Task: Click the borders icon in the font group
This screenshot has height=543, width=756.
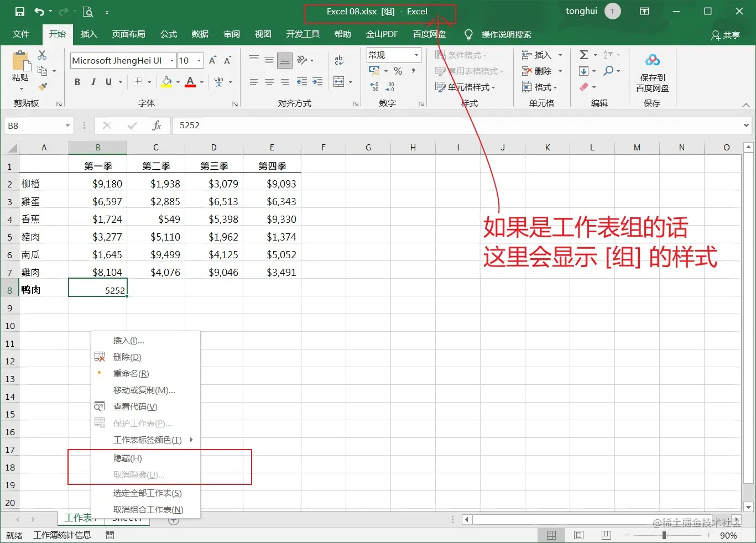Action: pyautogui.click(x=138, y=82)
